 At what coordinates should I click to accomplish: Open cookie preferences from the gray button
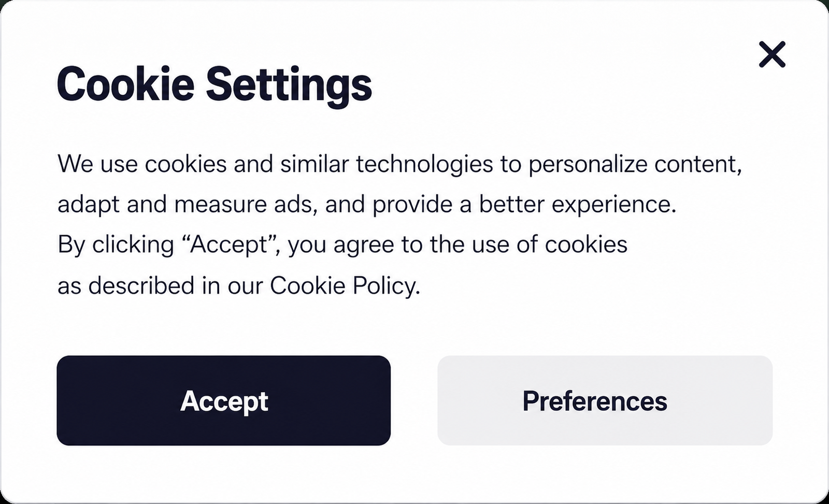click(605, 400)
